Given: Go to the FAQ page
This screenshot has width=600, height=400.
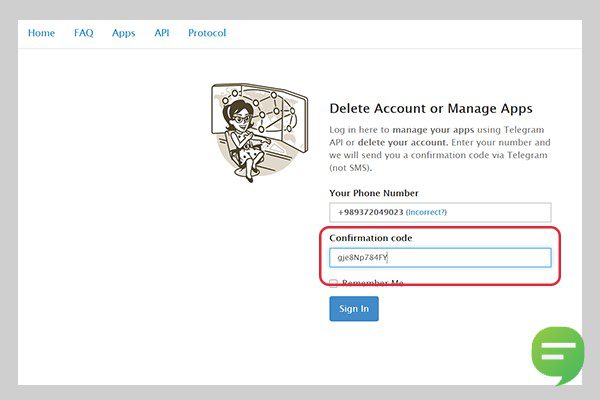Looking at the screenshot, I should 84,33.
